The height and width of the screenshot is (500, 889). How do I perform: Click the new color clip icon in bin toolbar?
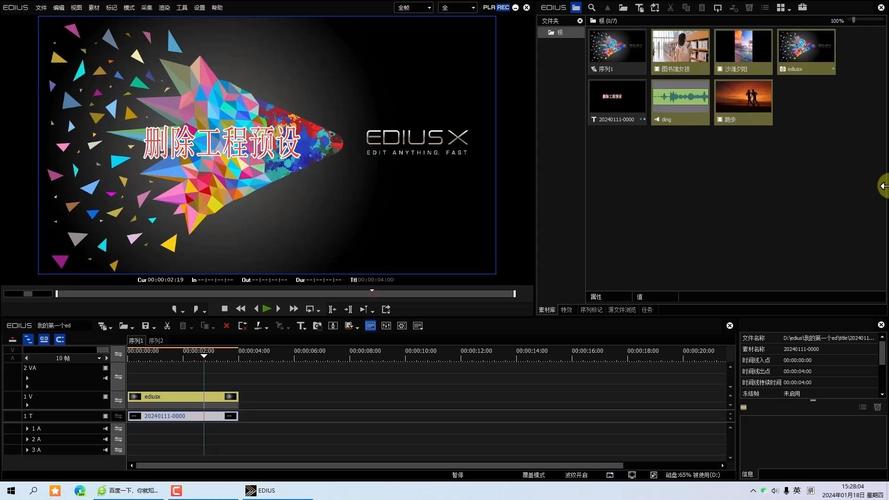pyautogui.click(x=655, y=7)
